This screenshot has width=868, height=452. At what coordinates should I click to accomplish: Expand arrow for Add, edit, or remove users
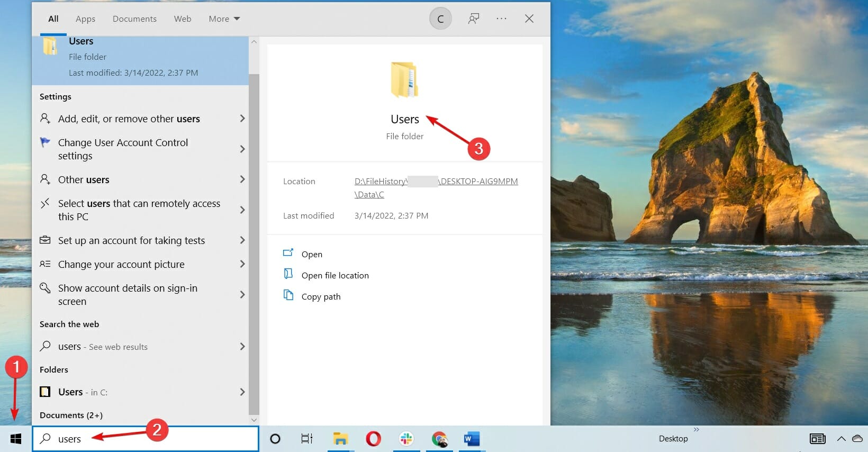point(242,119)
